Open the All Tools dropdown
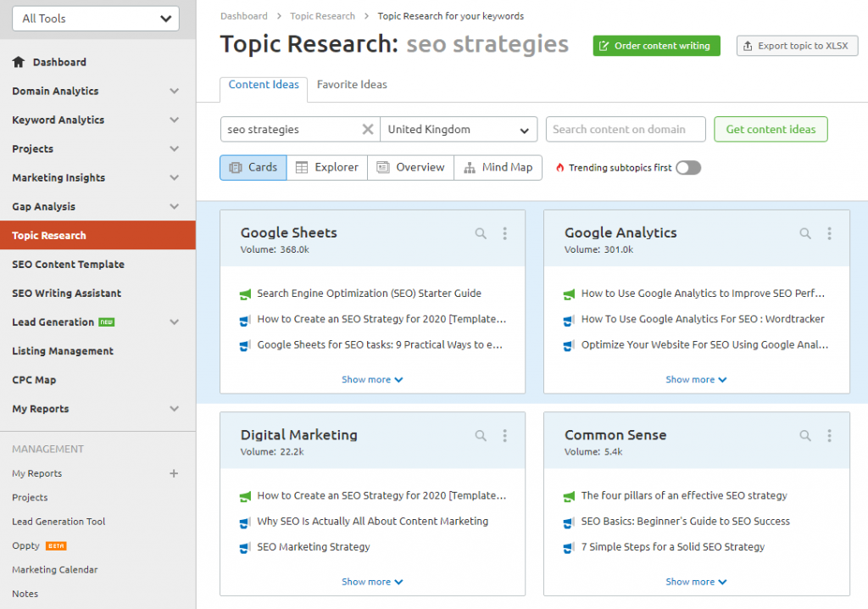The width and height of the screenshot is (868, 609). click(x=96, y=19)
